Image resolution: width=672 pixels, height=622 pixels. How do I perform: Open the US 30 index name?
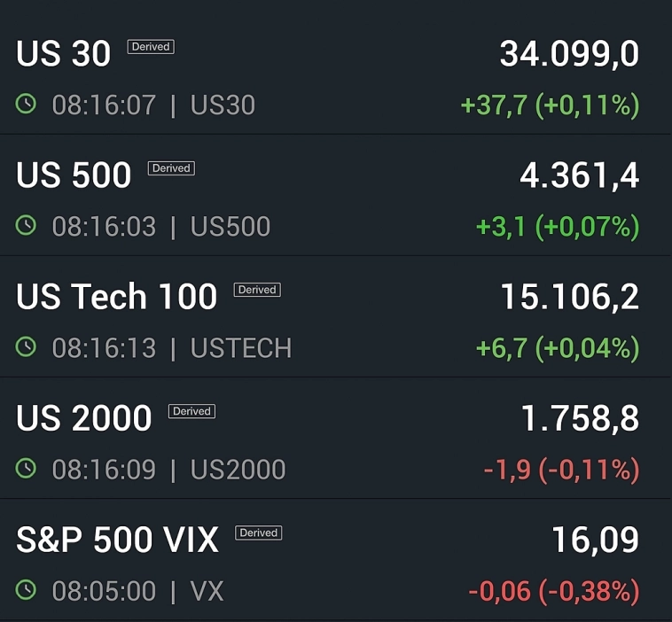pyautogui.click(x=64, y=55)
